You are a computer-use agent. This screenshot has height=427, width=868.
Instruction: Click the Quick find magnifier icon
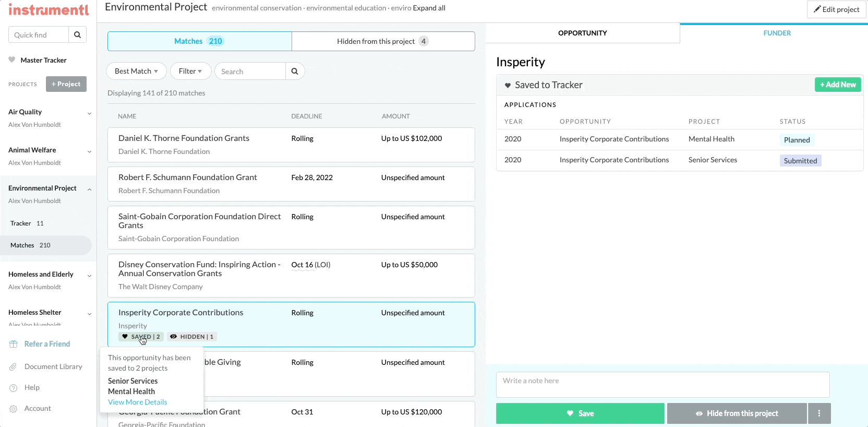click(x=77, y=35)
